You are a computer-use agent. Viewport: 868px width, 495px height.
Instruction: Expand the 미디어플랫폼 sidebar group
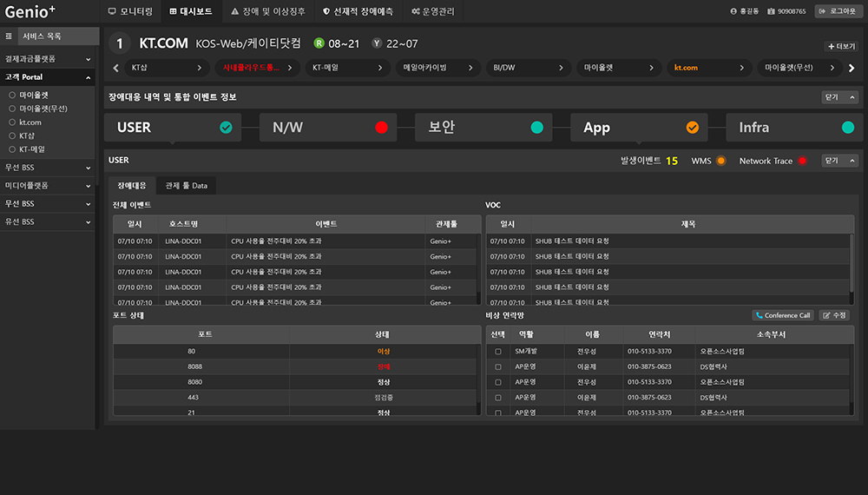pyautogui.click(x=48, y=186)
